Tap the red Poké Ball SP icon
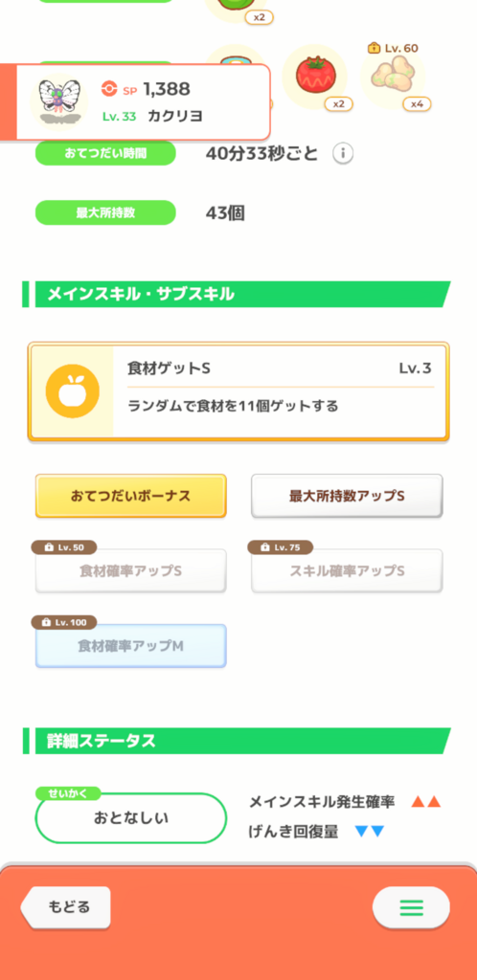 [109, 89]
